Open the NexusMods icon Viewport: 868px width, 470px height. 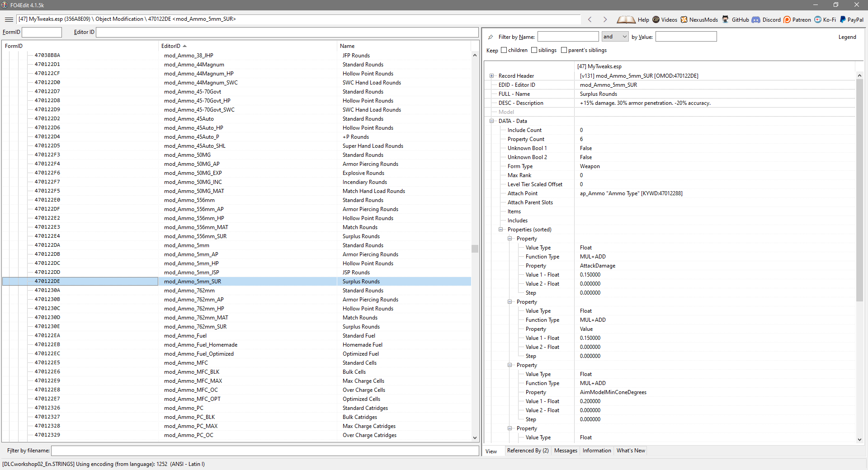tap(684, 19)
